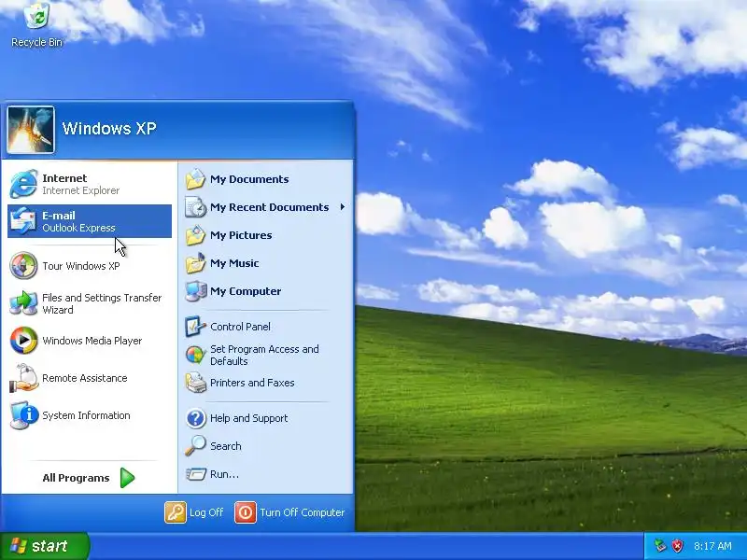Image resolution: width=747 pixels, height=560 pixels.
Task: Click the Windows XP user name text
Action: click(x=109, y=128)
